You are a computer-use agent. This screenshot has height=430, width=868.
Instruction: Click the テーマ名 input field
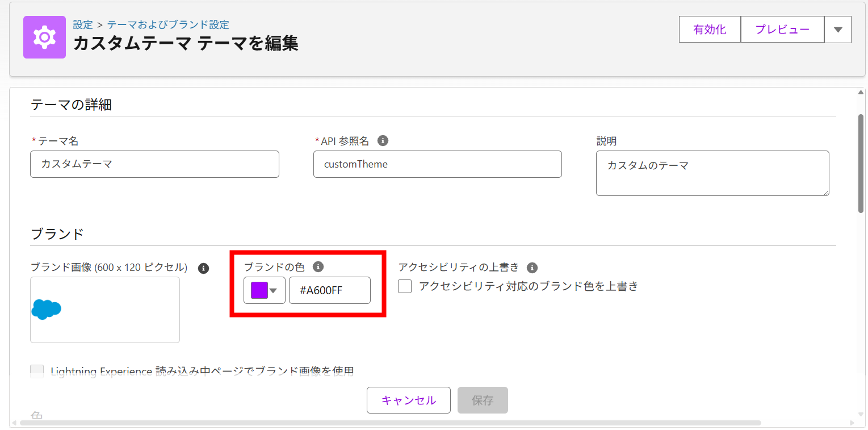point(154,164)
